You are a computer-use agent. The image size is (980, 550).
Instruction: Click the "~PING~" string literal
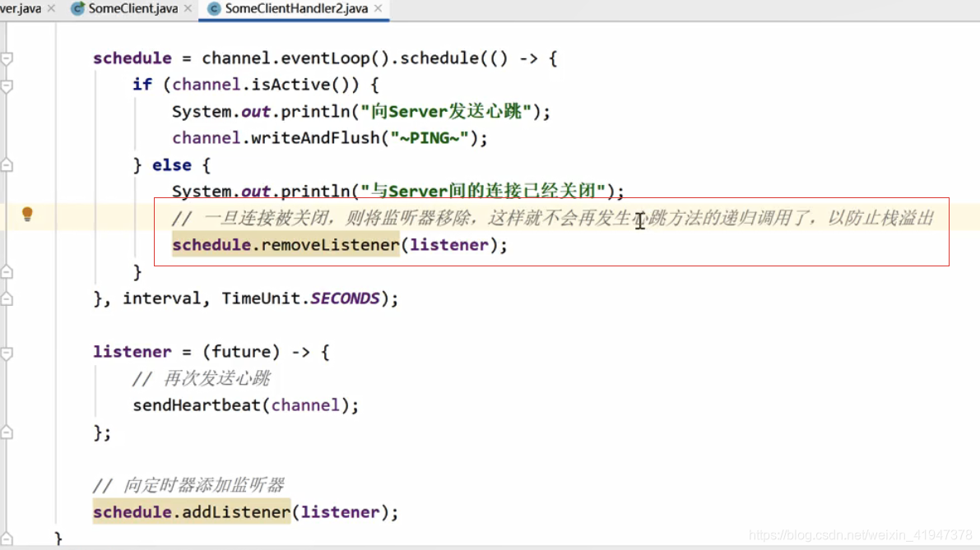pyautogui.click(x=430, y=138)
